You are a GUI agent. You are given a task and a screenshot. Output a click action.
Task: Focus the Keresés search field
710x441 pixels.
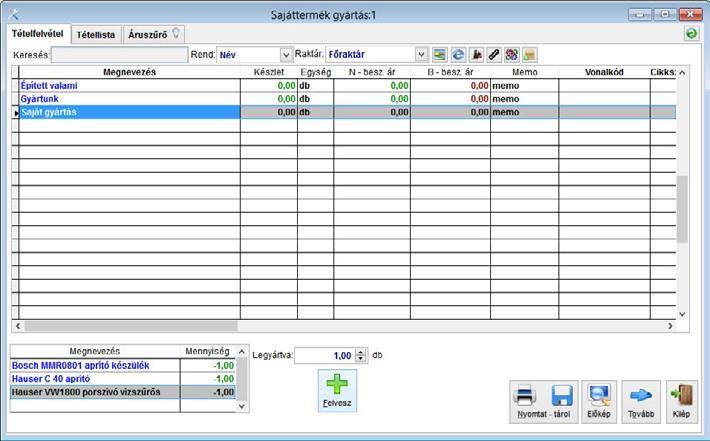119,55
